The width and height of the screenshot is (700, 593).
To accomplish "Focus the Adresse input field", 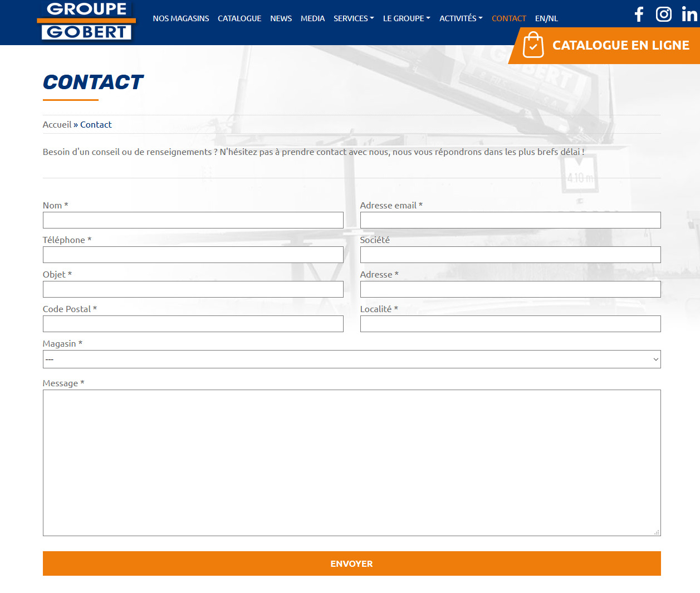I will coord(511,289).
